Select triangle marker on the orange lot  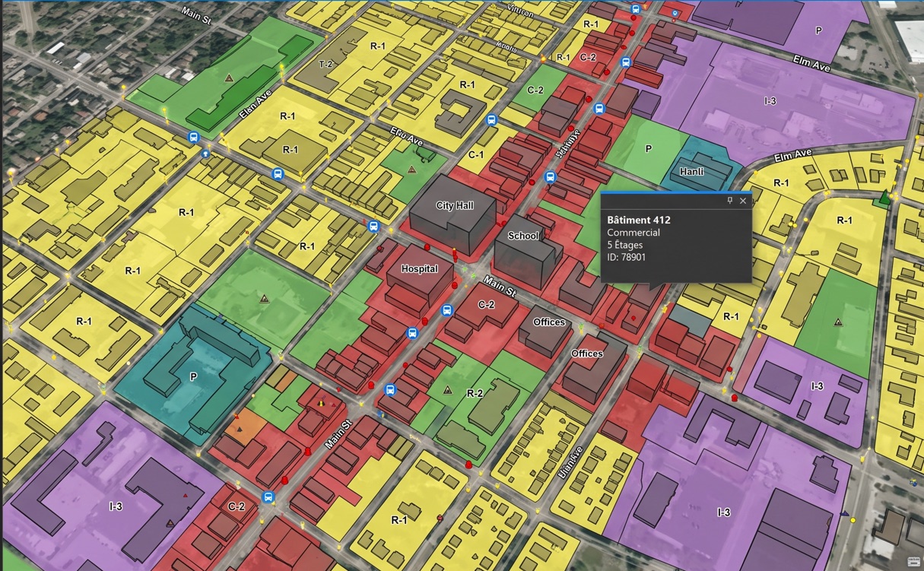coord(240,430)
